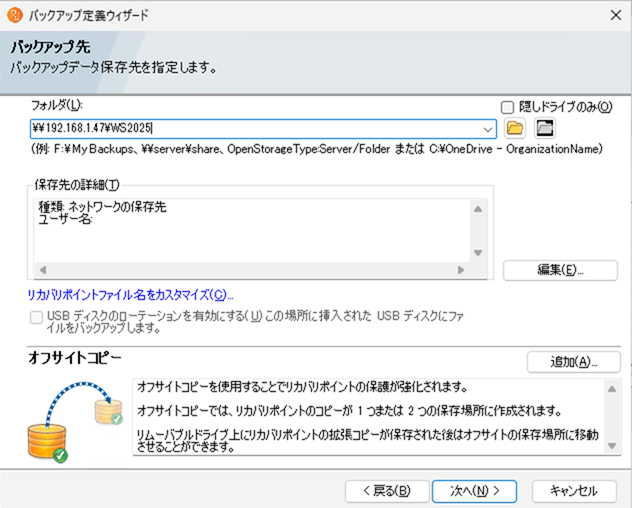Click the オフサイトコピー section heading
Screen dimensions: 632x508
(x=75, y=358)
